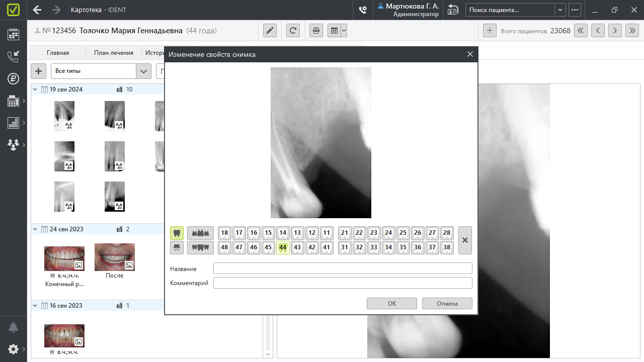Click the Название input field

[343, 268]
